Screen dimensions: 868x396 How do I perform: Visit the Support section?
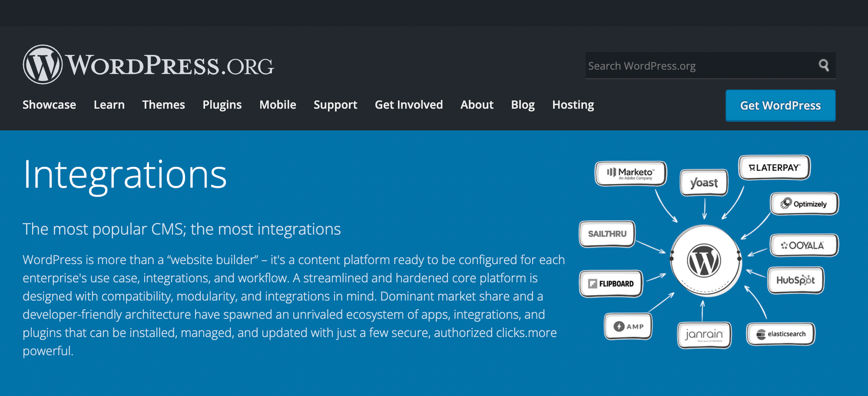[335, 105]
